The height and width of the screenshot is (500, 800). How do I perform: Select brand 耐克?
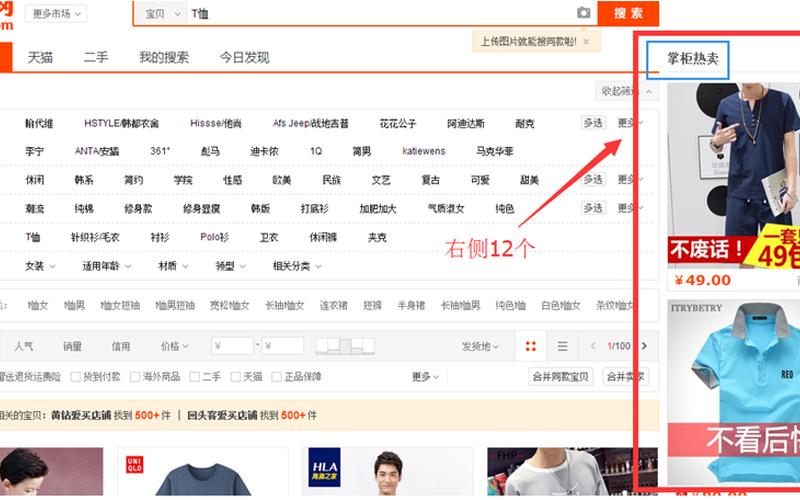click(x=524, y=123)
